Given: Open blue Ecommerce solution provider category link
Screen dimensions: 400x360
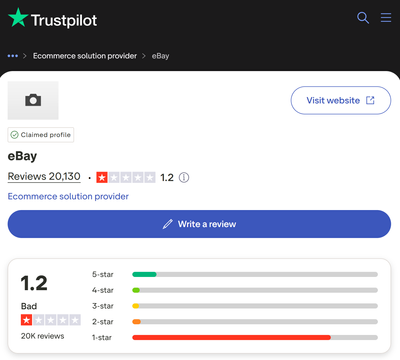Looking at the screenshot, I should point(68,196).
